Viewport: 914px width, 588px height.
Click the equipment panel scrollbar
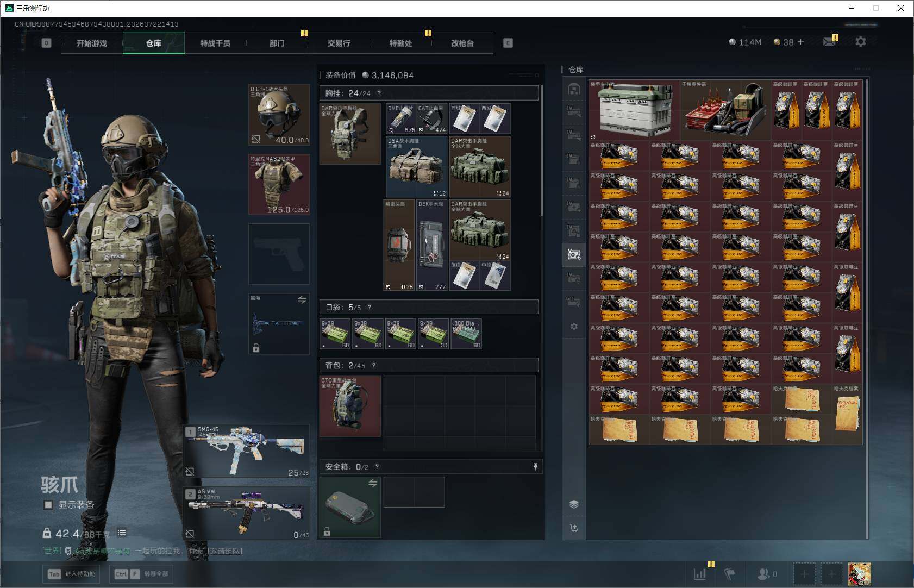(542, 149)
